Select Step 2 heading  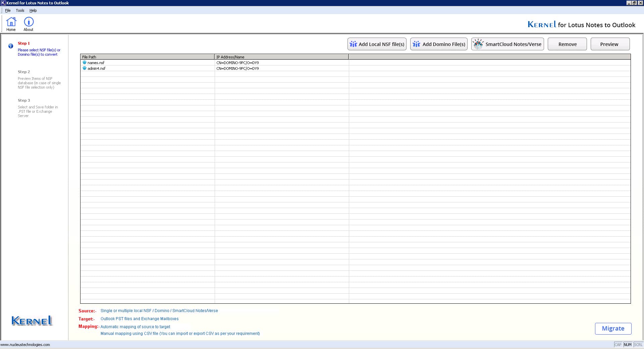(24, 72)
